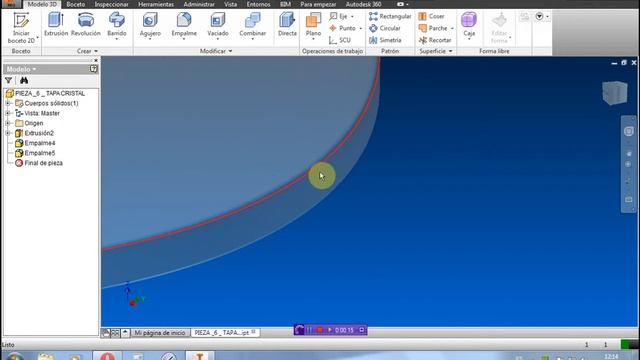Open the Inspeccionar ribbon tab

click(x=111, y=4)
